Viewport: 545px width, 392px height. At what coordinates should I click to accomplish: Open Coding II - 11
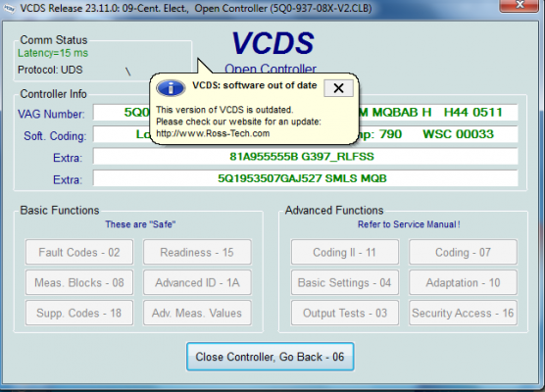[345, 252]
